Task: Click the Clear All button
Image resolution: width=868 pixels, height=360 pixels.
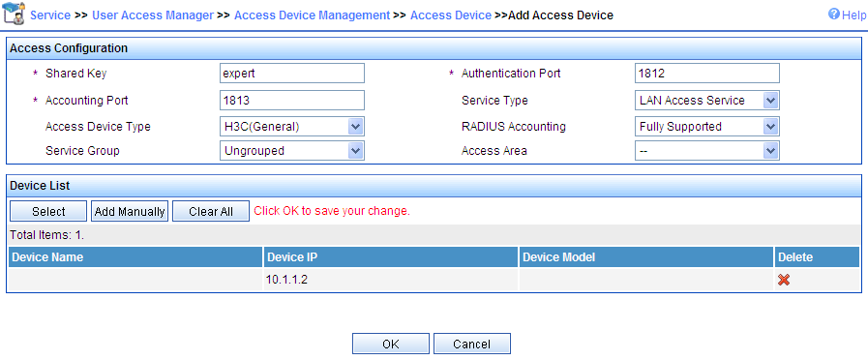Action: coord(211,211)
